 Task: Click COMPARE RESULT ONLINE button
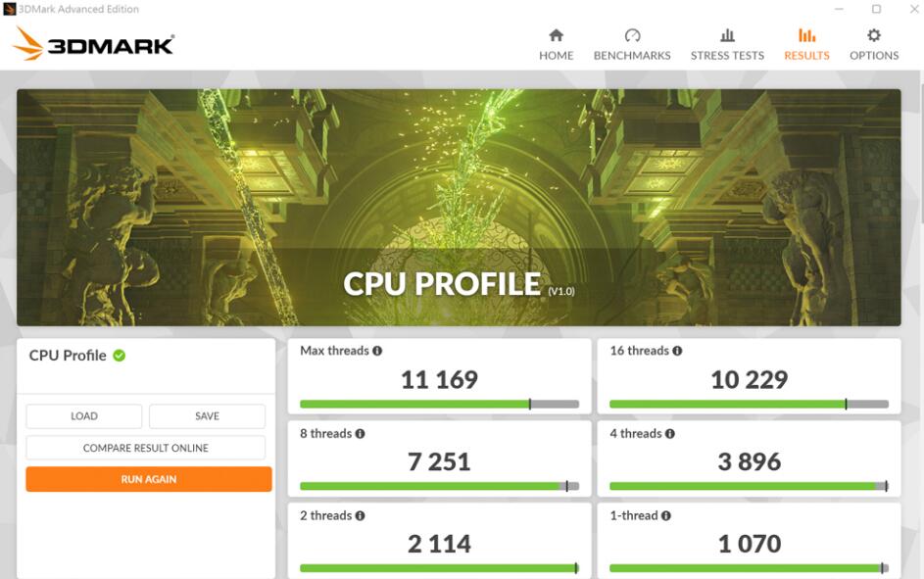click(x=146, y=448)
